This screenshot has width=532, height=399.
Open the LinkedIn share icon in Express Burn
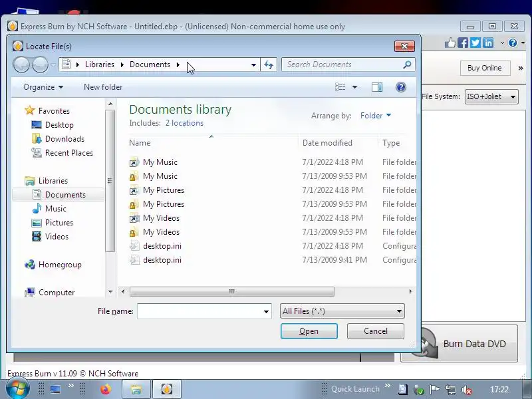pyautogui.click(x=488, y=43)
